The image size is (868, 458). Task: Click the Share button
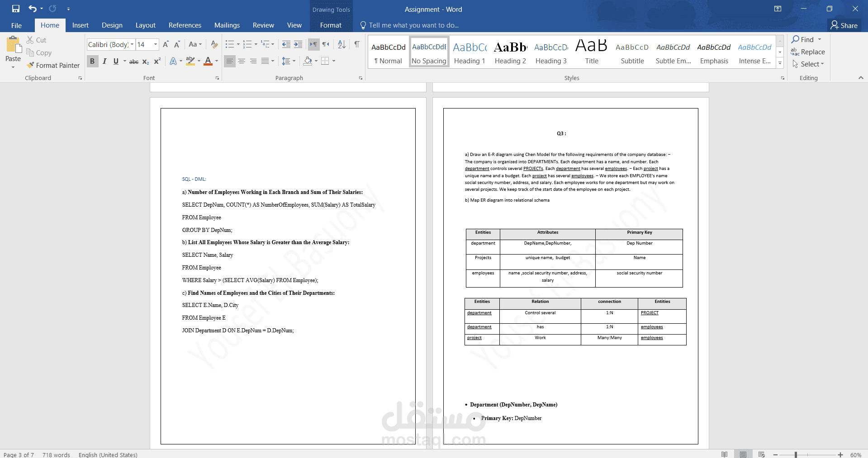(x=844, y=25)
